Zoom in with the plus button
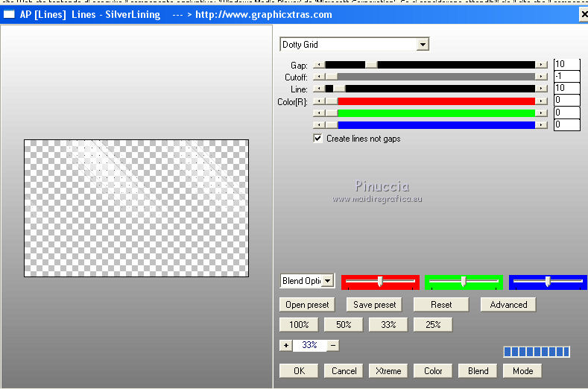 [286, 345]
